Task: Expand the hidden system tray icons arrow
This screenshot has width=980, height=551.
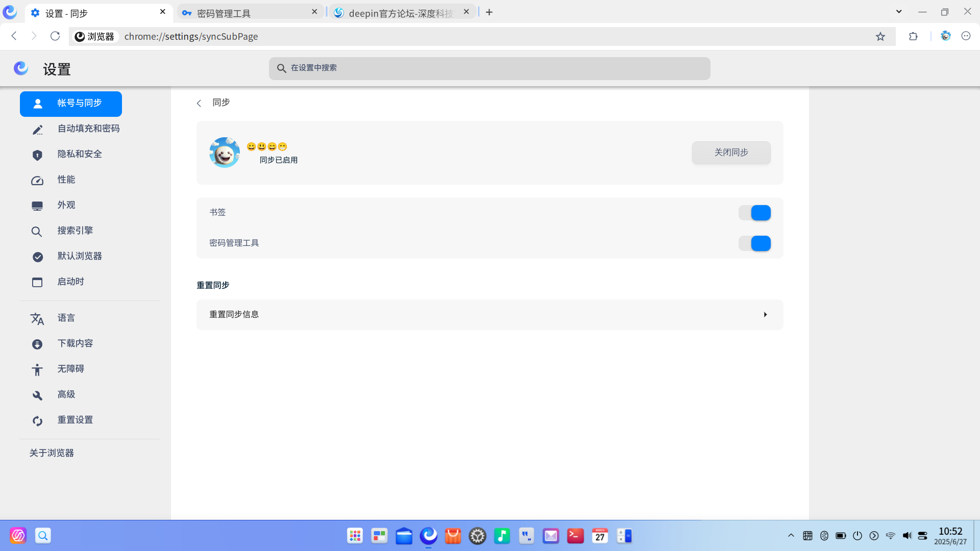Action: [791, 536]
